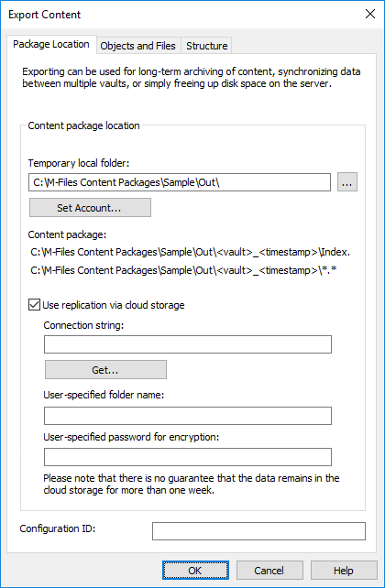Screen dimensions: 385x588
Task: Open Help for this dialog
Action: pos(344,571)
